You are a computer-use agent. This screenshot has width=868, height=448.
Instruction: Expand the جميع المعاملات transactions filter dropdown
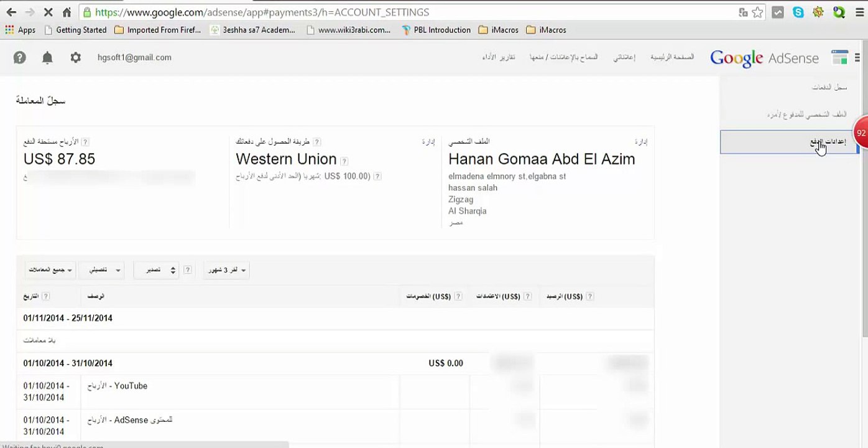pos(50,270)
